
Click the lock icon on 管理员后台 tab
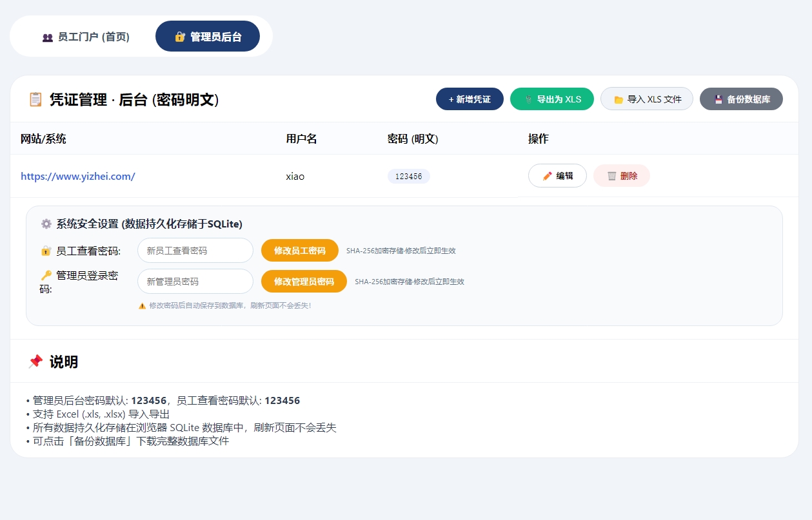[180, 37]
